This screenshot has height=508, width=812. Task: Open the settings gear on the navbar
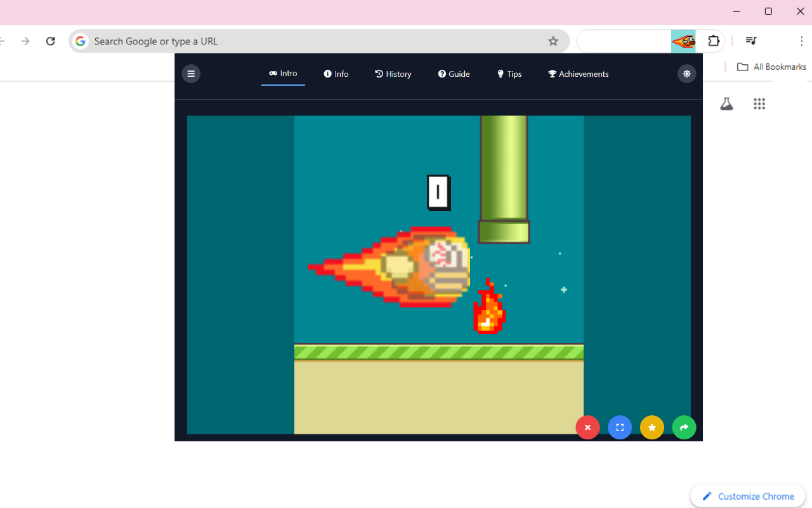coord(686,74)
